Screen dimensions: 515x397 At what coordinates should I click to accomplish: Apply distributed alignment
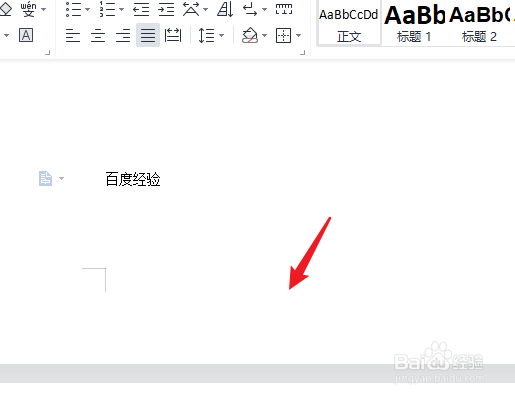click(x=173, y=35)
